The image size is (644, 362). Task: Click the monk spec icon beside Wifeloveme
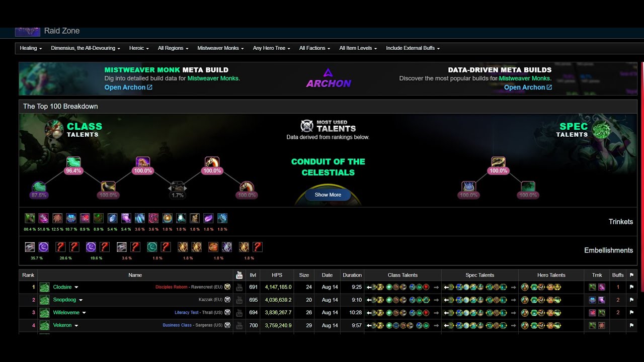44,312
